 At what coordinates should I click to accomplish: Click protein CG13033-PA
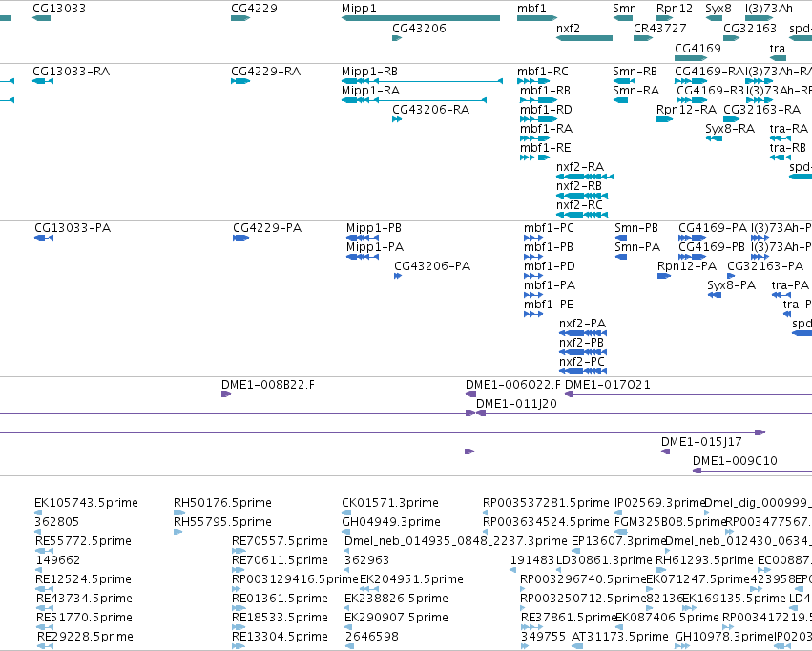[x=73, y=228]
